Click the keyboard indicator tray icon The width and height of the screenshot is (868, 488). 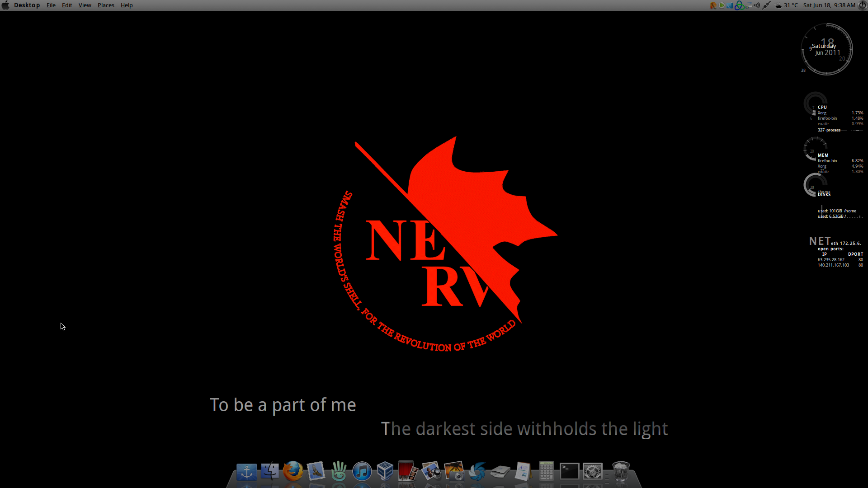[x=749, y=5]
